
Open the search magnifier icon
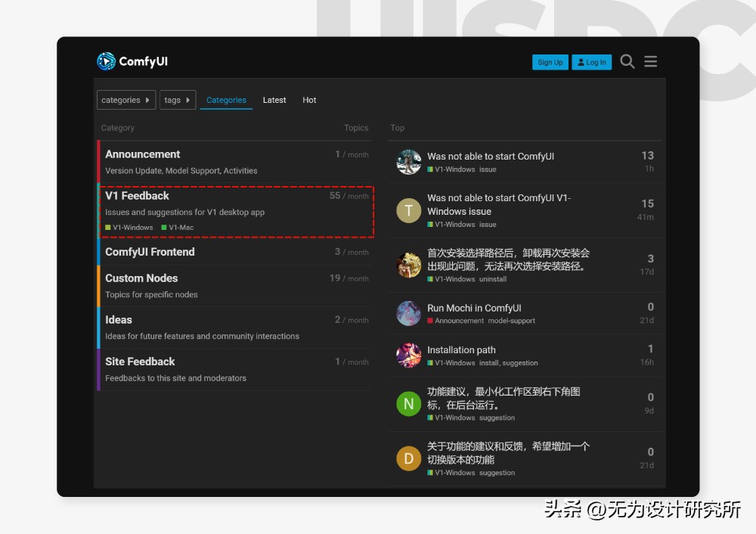click(627, 61)
